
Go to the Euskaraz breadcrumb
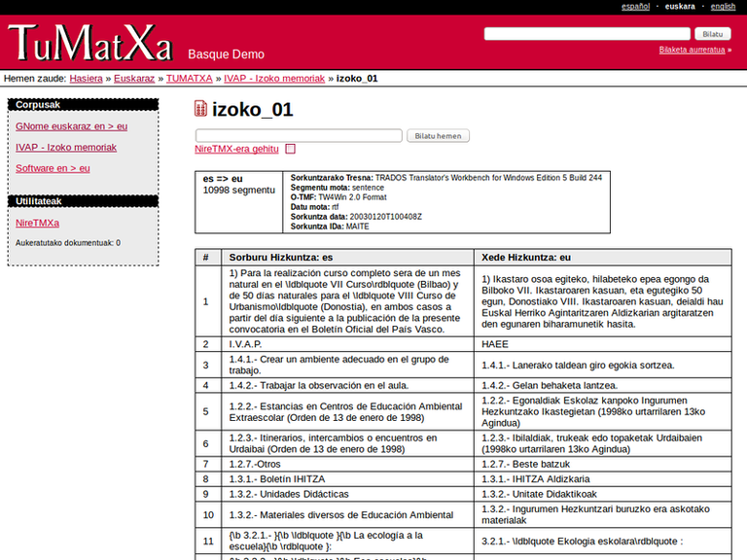coord(134,79)
